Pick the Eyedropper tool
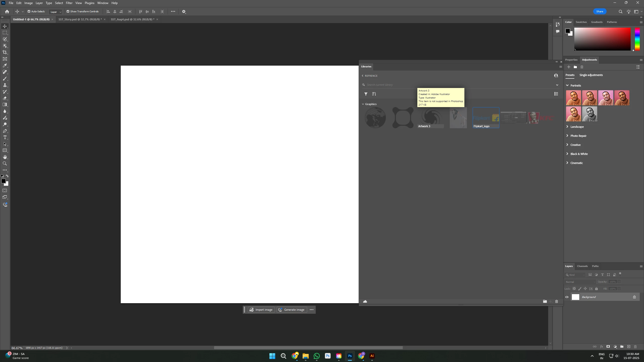644x362 pixels. (x=5, y=65)
